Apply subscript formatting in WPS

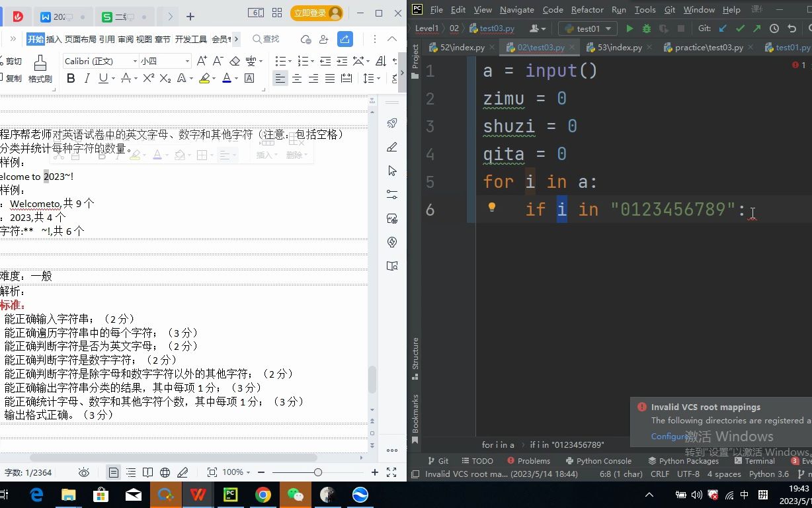[165, 78]
